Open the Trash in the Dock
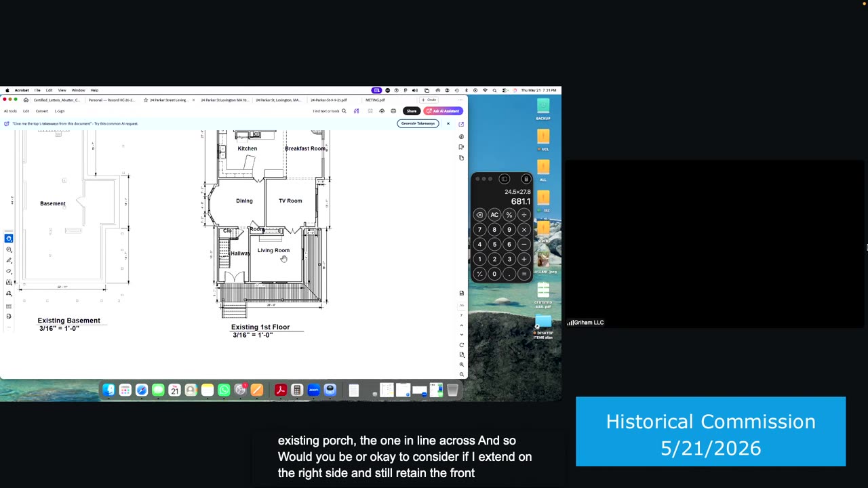 (452, 390)
